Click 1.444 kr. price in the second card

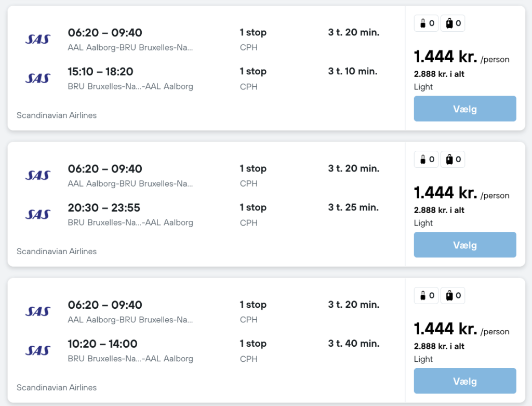click(x=445, y=193)
